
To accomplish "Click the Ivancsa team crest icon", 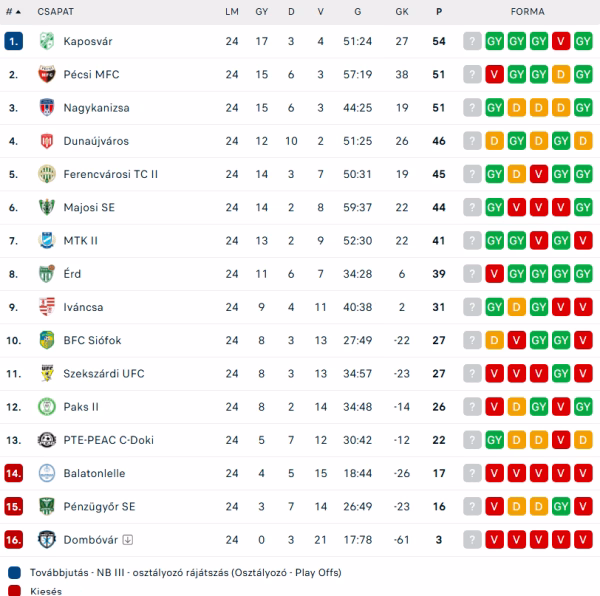I will [46, 307].
